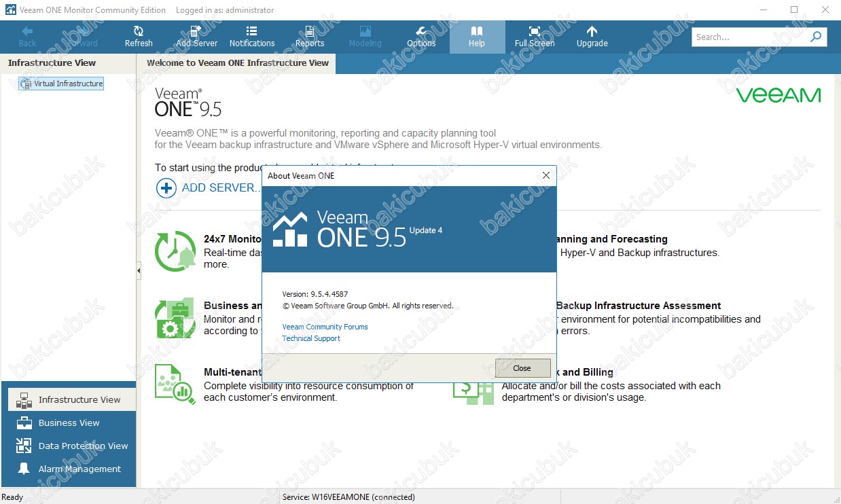The image size is (841, 504).
Task: Open Reports from the toolbar
Action: (x=310, y=37)
